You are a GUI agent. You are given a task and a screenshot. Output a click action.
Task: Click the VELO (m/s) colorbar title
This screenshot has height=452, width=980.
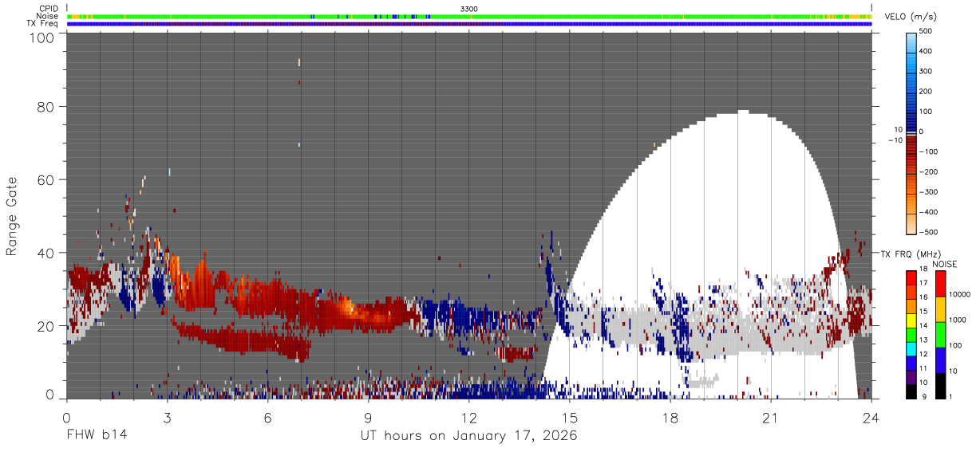point(911,17)
